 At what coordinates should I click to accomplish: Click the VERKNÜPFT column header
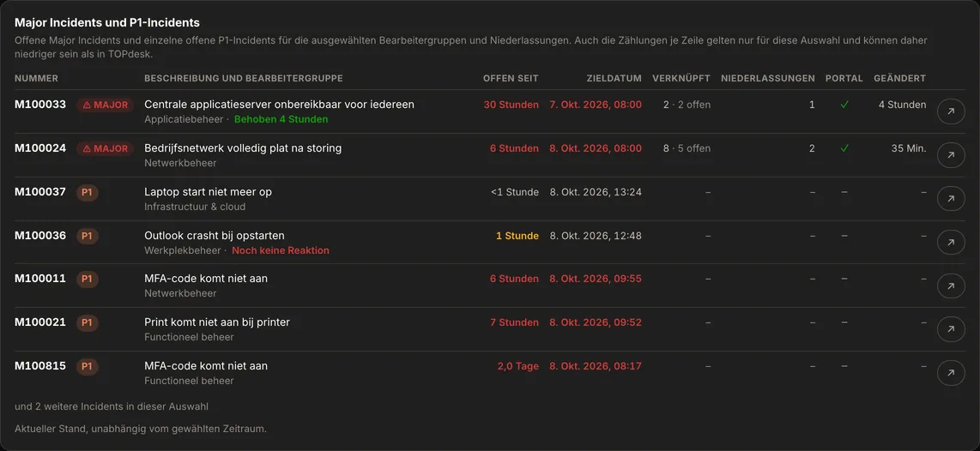click(681, 79)
